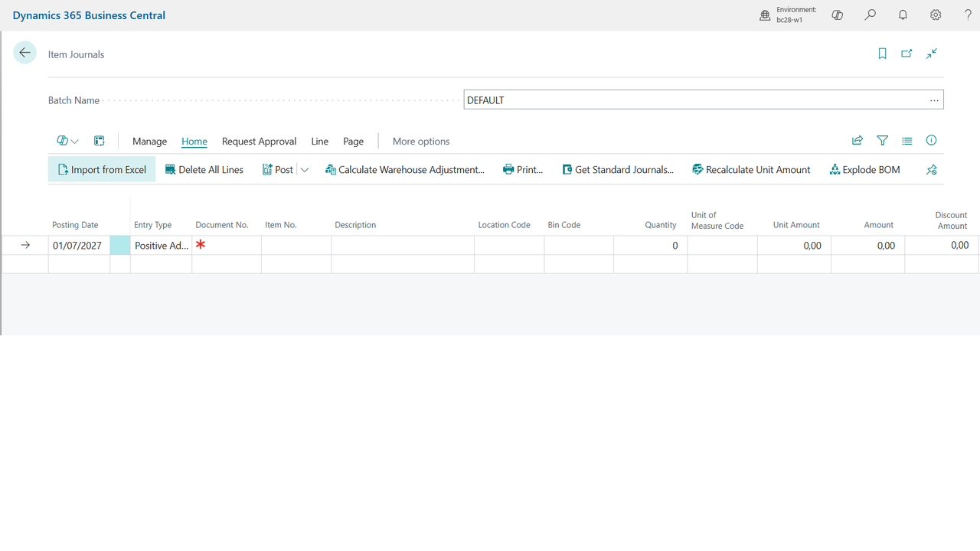The height and width of the screenshot is (551, 980).
Task: Open the settings gear
Action: pyautogui.click(x=936, y=15)
